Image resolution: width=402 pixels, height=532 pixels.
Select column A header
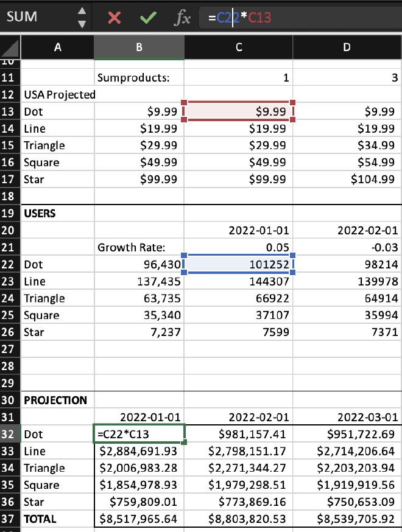pos(57,47)
